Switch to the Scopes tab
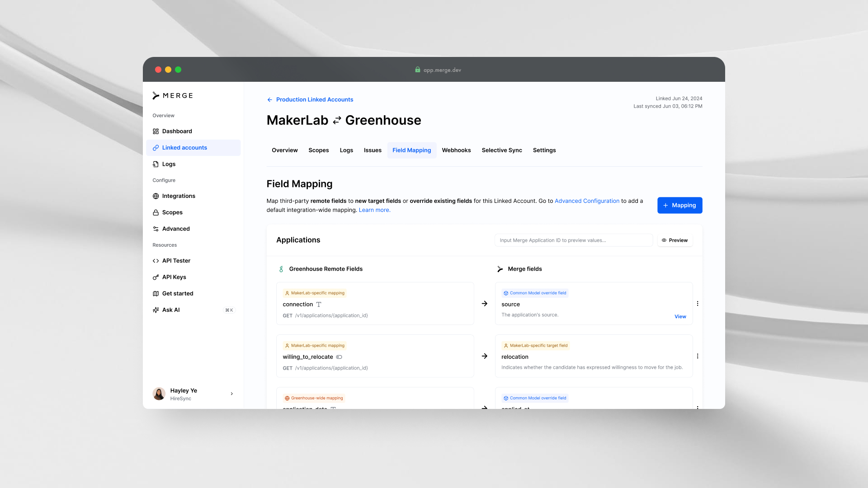Viewport: 868px width, 488px height. [x=319, y=150]
